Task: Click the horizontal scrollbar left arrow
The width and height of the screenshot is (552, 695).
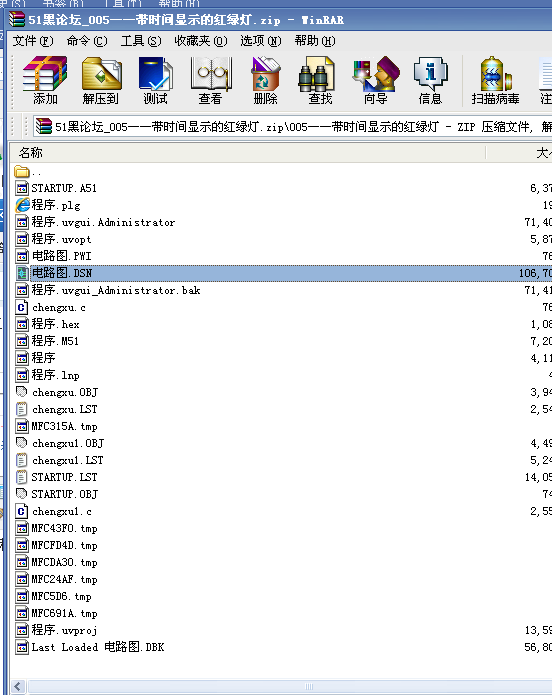Action: [18, 687]
